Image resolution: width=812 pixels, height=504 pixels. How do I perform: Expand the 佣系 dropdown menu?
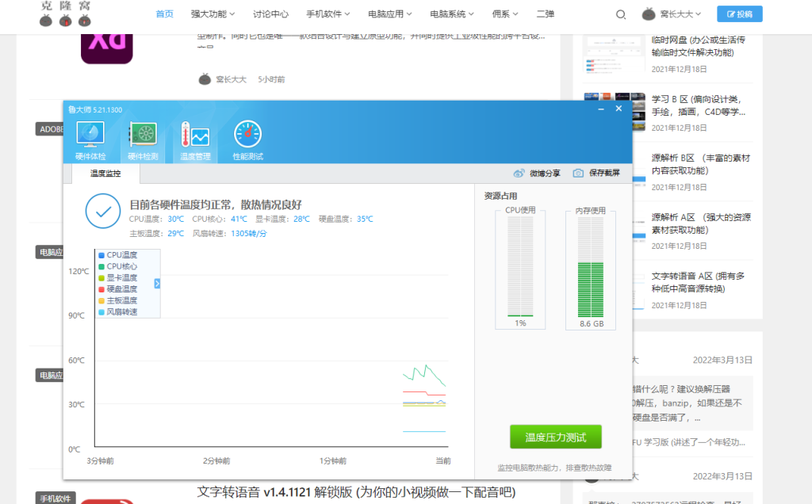click(x=505, y=14)
